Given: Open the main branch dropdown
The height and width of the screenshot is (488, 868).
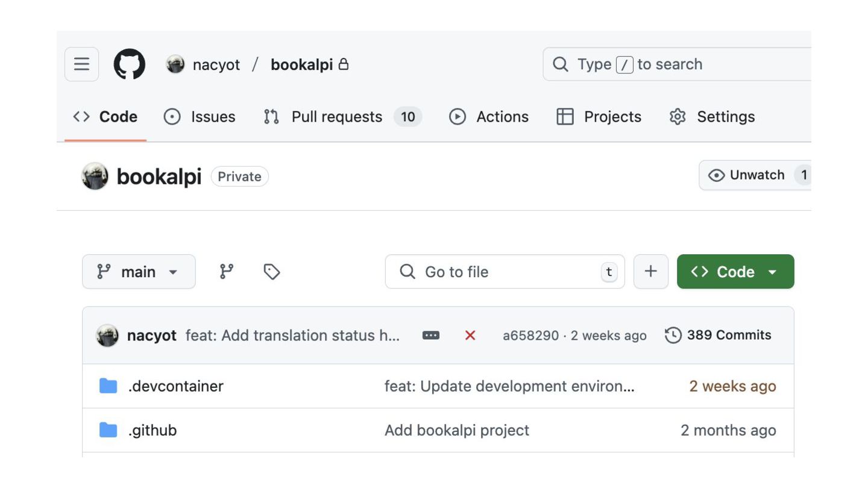Looking at the screenshot, I should (x=139, y=272).
